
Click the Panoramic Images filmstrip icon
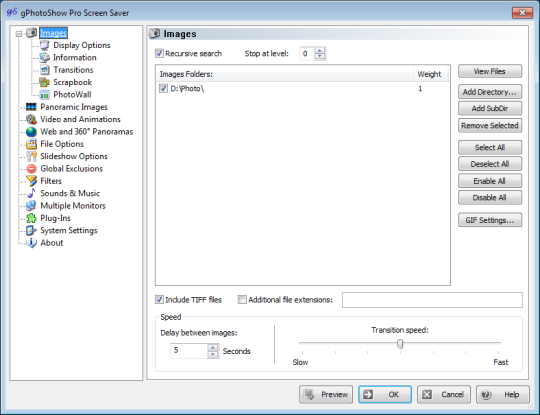tap(31, 107)
